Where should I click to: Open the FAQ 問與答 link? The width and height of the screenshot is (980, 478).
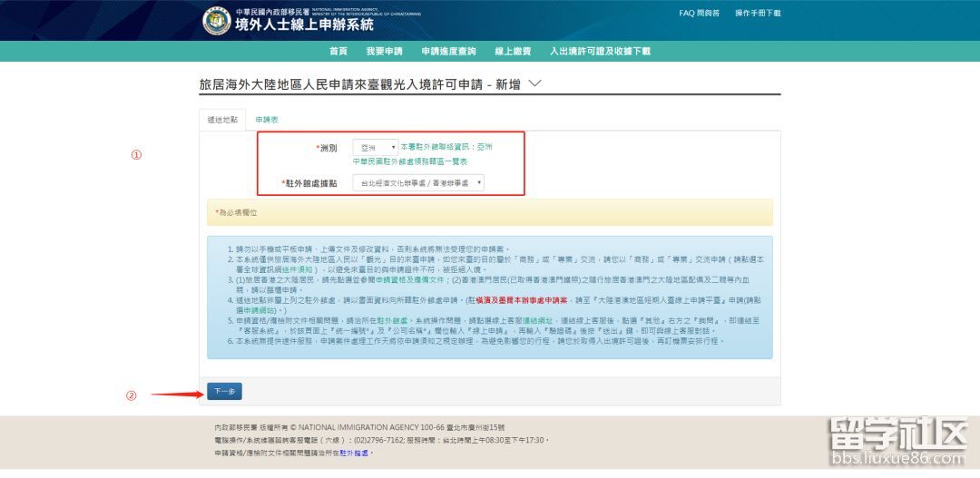699,14
